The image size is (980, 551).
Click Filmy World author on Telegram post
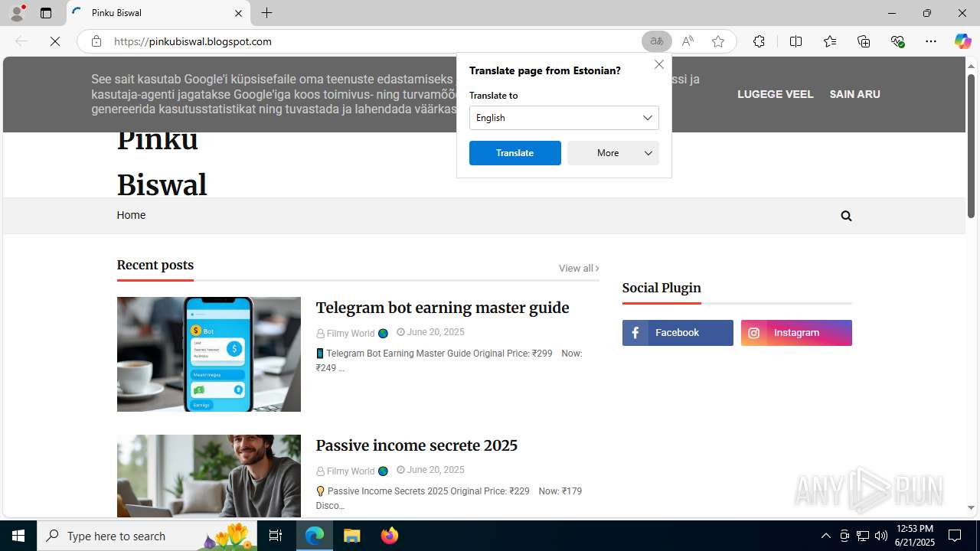pos(352,333)
